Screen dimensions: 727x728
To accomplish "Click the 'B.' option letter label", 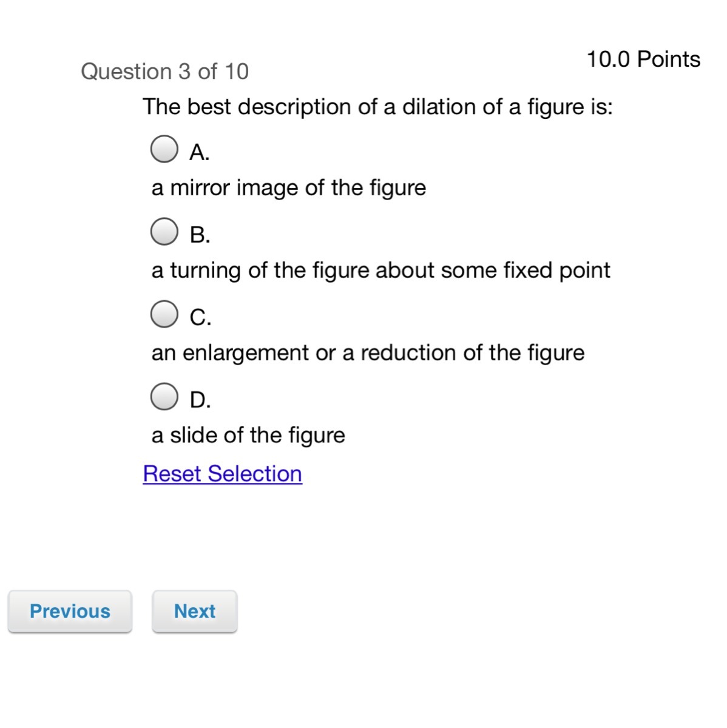I will (200, 235).
